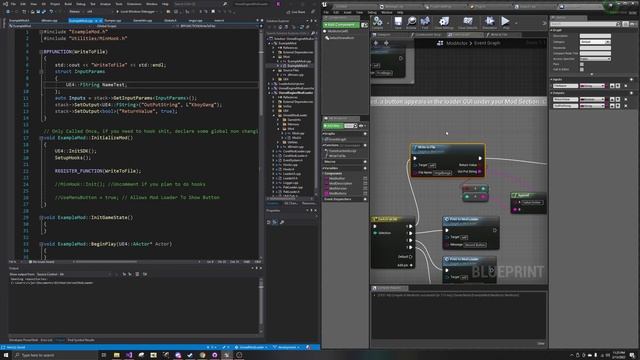Click the green Add Component button
The image size is (640, 360).
[341, 25]
